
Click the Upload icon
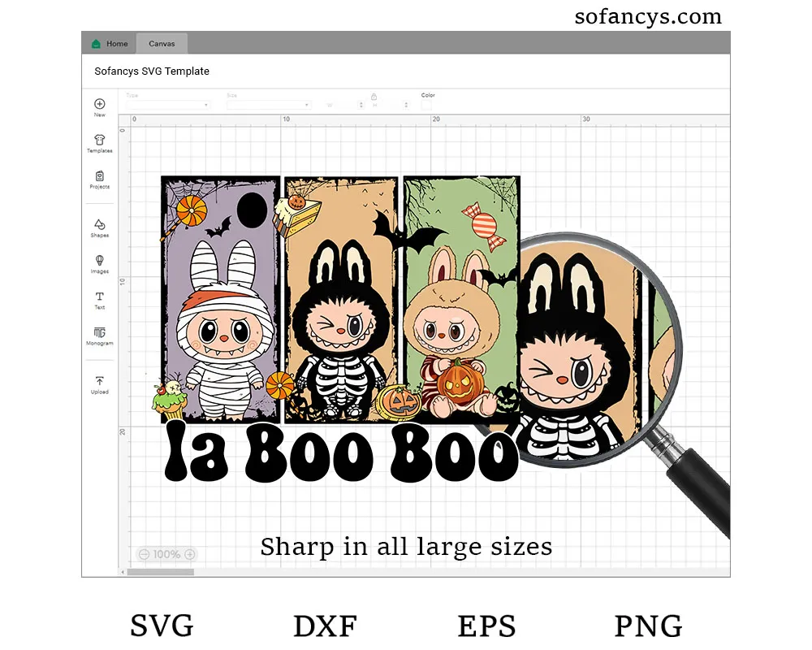[99, 381]
